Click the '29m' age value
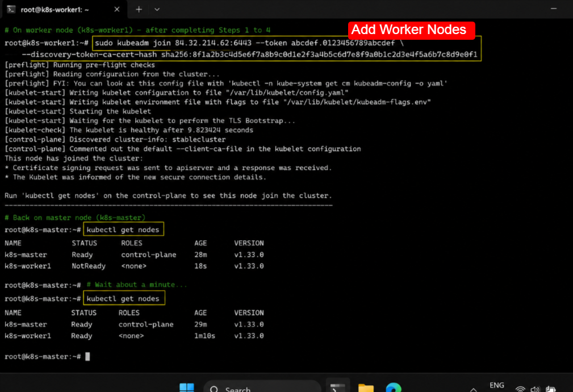573x392 pixels. (x=200, y=324)
